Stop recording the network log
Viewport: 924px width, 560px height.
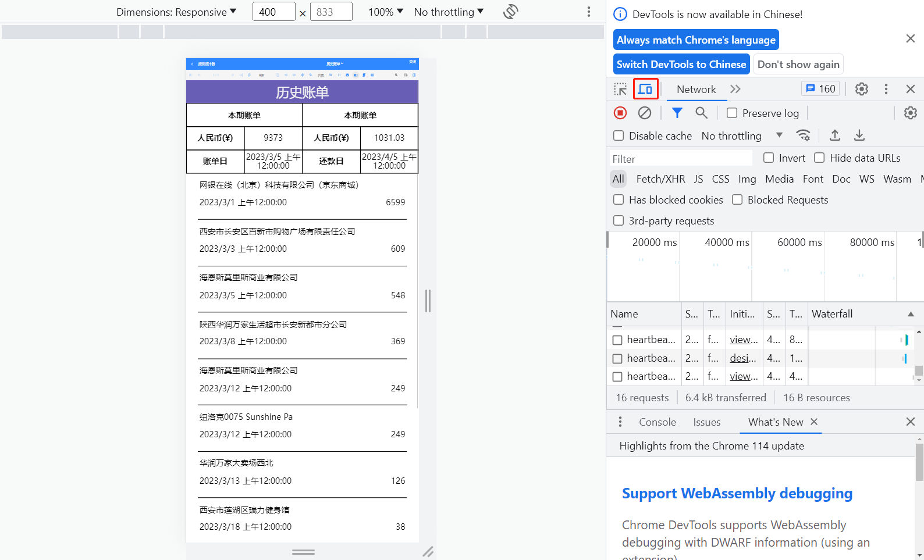point(620,113)
